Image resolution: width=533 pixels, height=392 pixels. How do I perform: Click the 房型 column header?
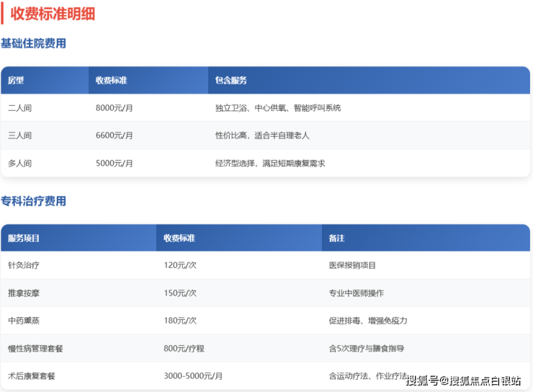point(16,80)
